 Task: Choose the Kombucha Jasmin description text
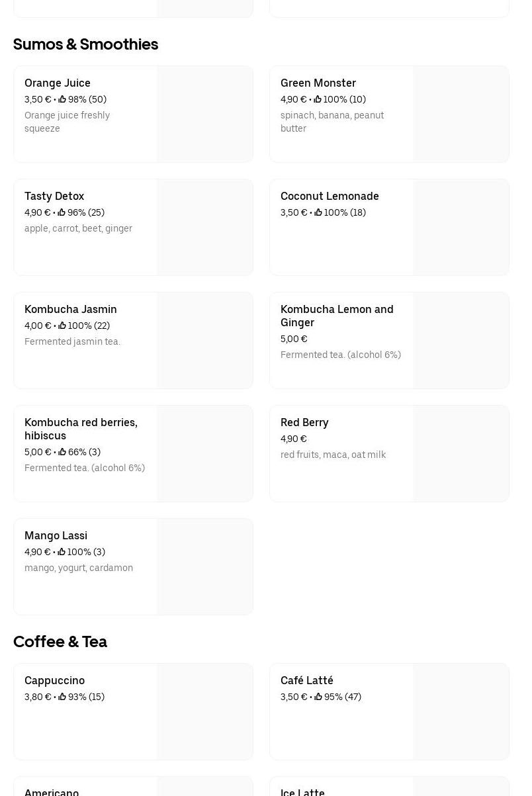point(72,341)
